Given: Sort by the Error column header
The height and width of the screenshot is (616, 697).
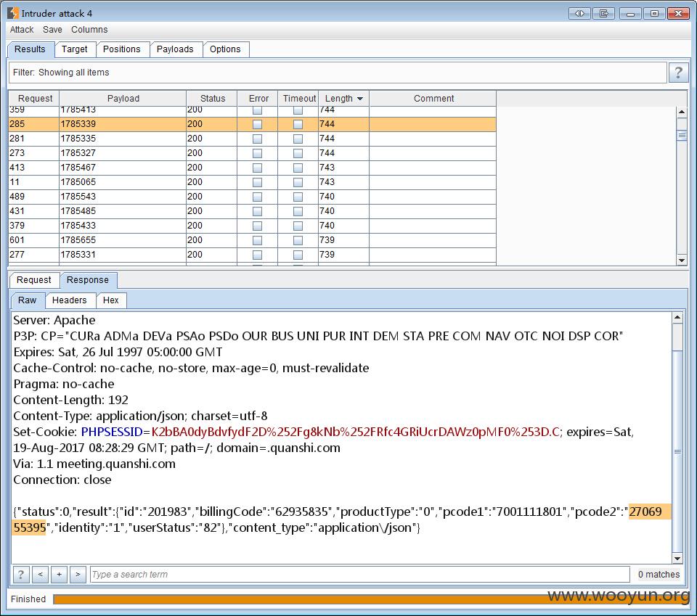Looking at the screenshot, I should [x=257, y=98].
